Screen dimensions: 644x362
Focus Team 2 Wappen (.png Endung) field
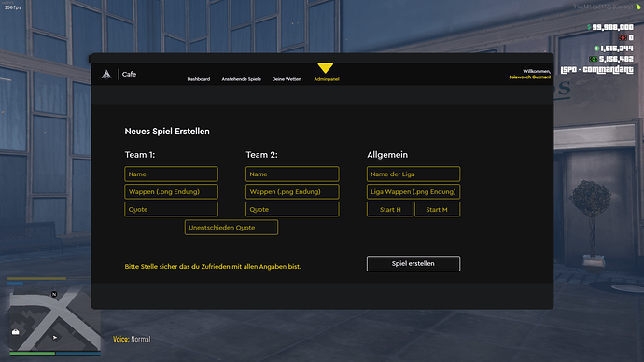click(292, 191)
